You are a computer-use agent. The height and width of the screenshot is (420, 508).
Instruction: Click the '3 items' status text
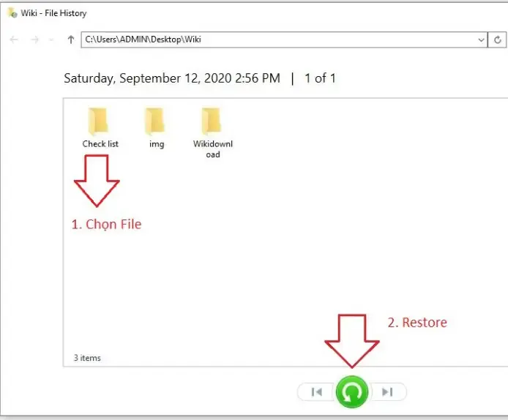(86, 358)
